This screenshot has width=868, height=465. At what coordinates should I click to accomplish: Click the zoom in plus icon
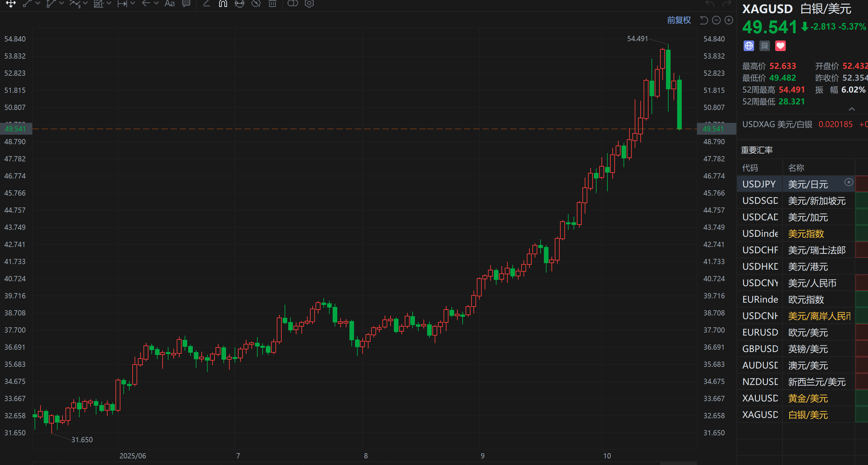(x=728, y=20)
